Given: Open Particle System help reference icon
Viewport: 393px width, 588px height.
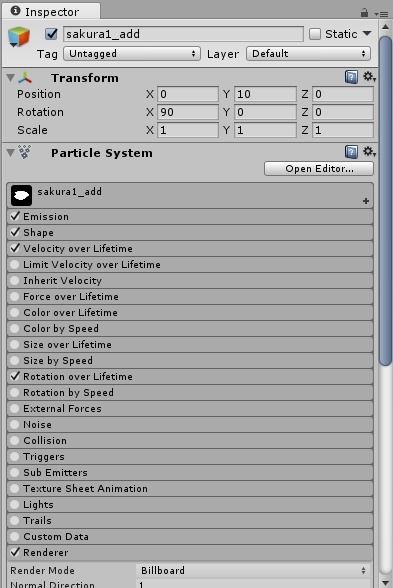Looking at the screenshot, I should click(x=351, y=152).
